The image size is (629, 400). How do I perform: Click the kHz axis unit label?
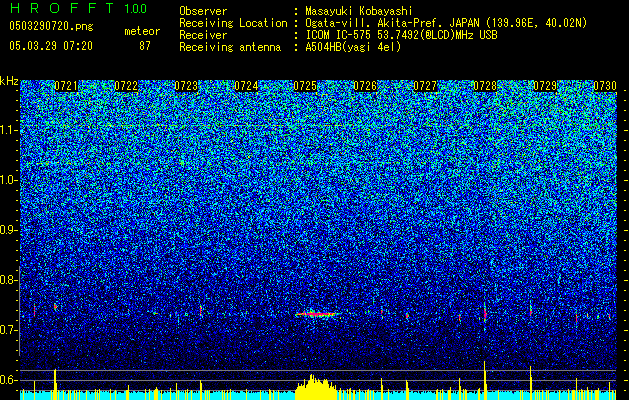click(x=9, y=81)
